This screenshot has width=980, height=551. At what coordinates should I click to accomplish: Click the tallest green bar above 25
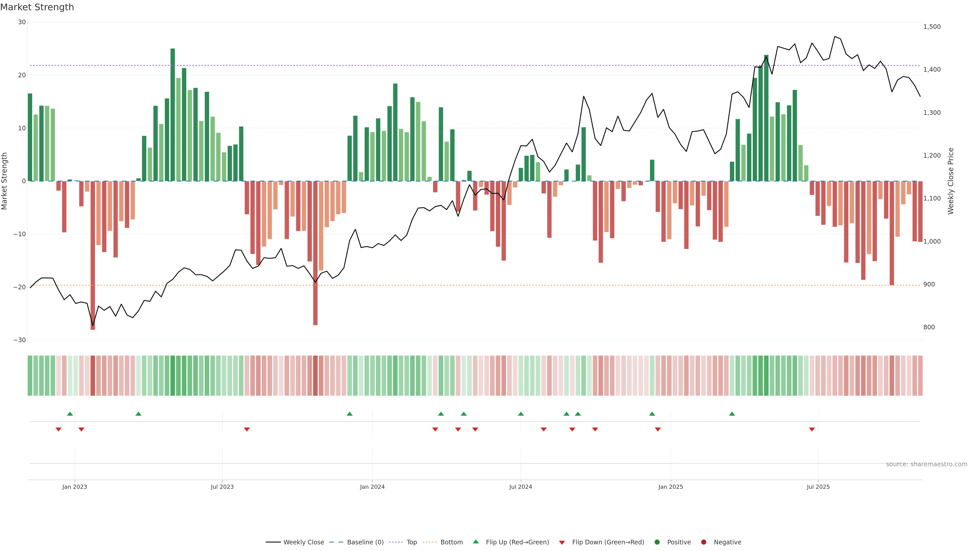[x=173, y=114]
